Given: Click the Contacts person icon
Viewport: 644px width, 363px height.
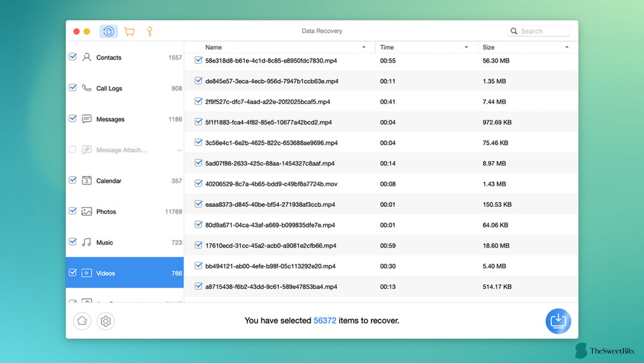Looking at the screenshot, I should point(87,57).
